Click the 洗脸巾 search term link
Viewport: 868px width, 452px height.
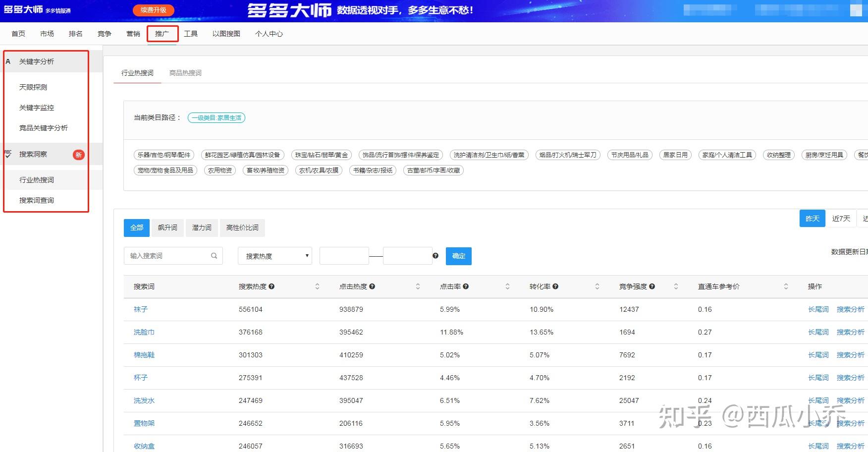coord(144,332)
